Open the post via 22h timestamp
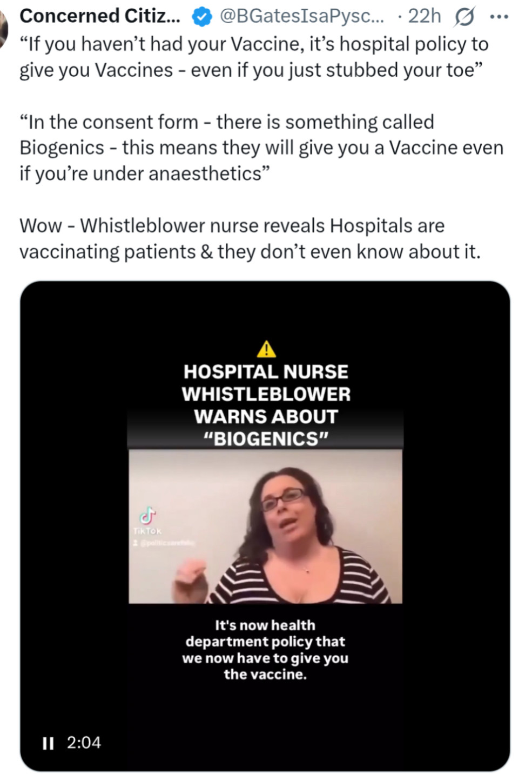 click(x=425, y=16)
